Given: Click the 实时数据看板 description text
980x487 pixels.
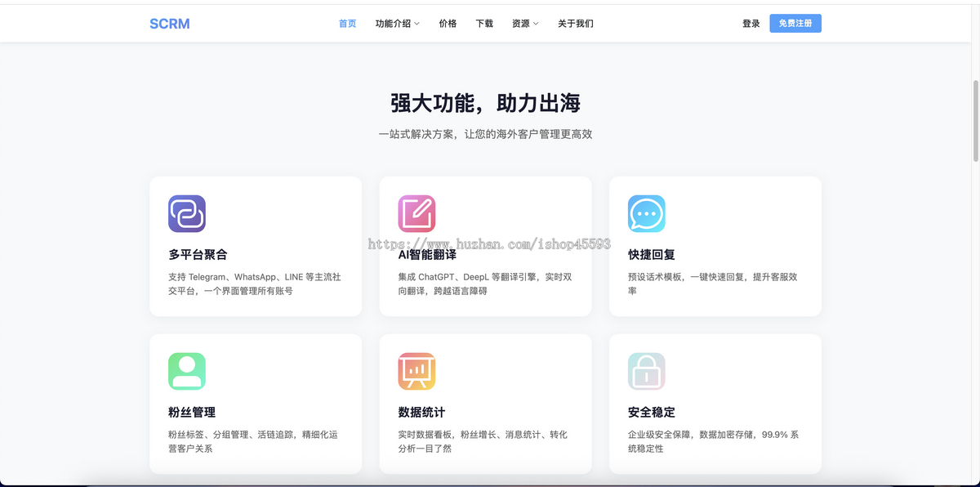Looking at the screenshot, I should [483, 441].
